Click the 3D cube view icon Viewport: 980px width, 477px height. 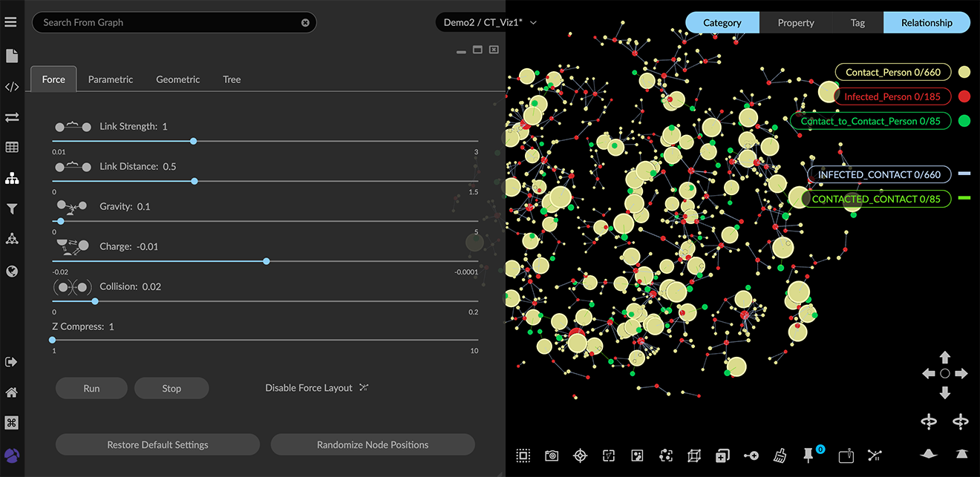[x=694, y=455]
